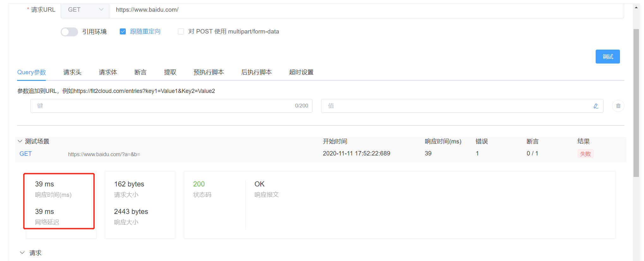Screen dimensions: 644x261
Task: Switch to Query参数 tab
Action: pos(32,72)
